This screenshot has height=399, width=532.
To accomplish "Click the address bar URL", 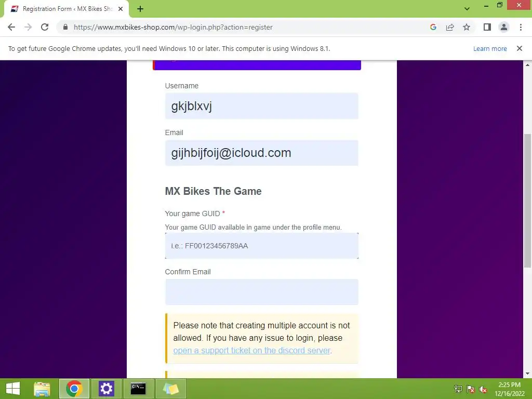I will pos(173,27).
